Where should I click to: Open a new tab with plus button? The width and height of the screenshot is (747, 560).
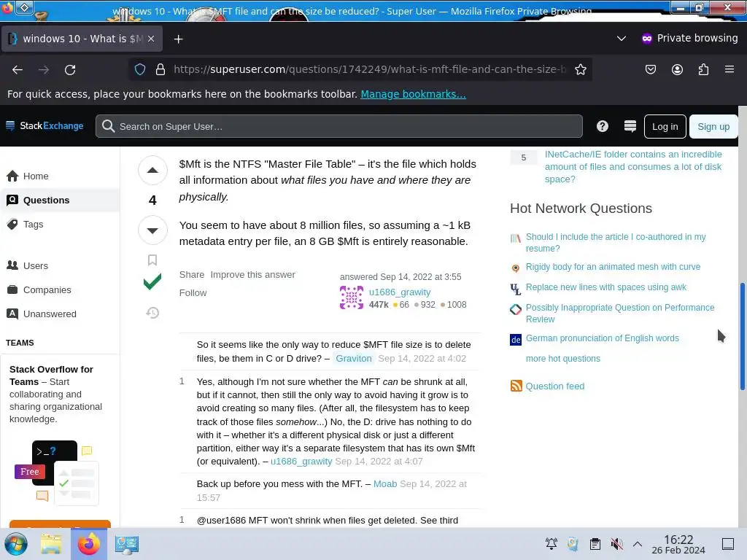pos(178,39)
